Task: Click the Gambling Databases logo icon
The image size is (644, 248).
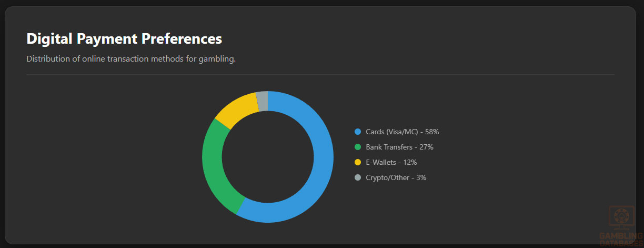Action: coord(621,217)
